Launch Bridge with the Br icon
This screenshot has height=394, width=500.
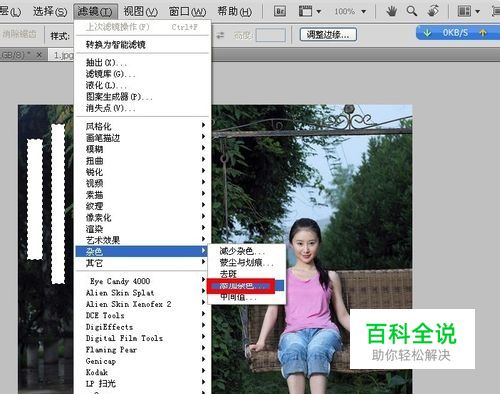[x=280, y=11]
